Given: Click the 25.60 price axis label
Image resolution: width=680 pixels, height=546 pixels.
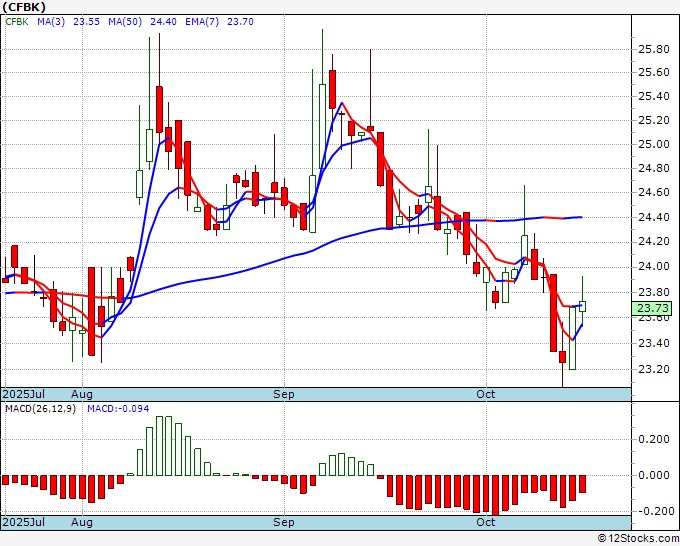Looking at the screenshot, I should pos(654,72).
